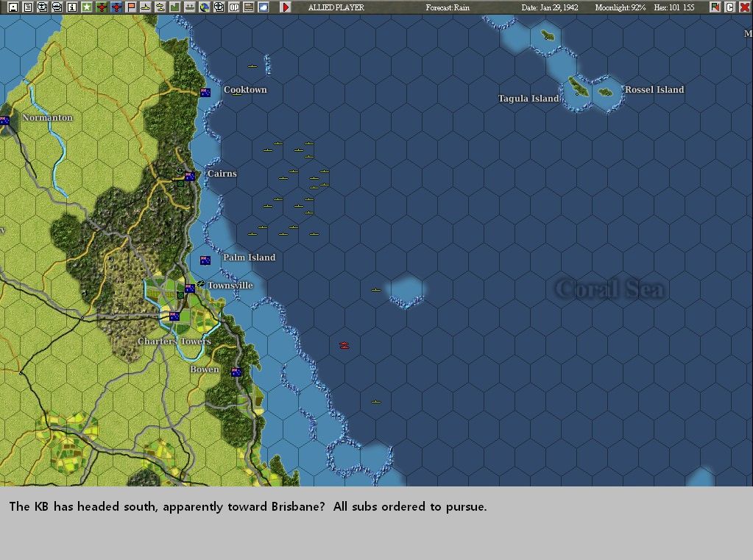Click the red plane on blue background icon

(x=116, y=7)
